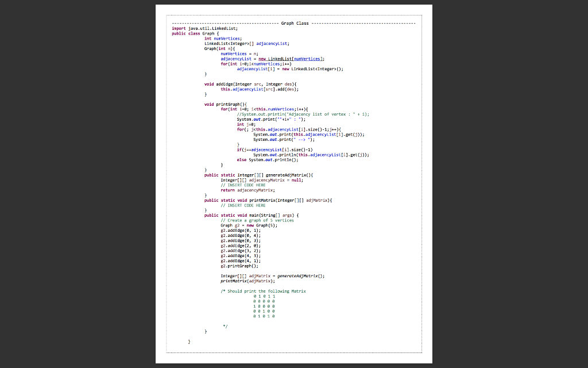Screen dimensions: 588x368
Task: Click "// INSERT CODE HERE" inside printMatrix
Action: pyautogui.click(x=243, y=205)
